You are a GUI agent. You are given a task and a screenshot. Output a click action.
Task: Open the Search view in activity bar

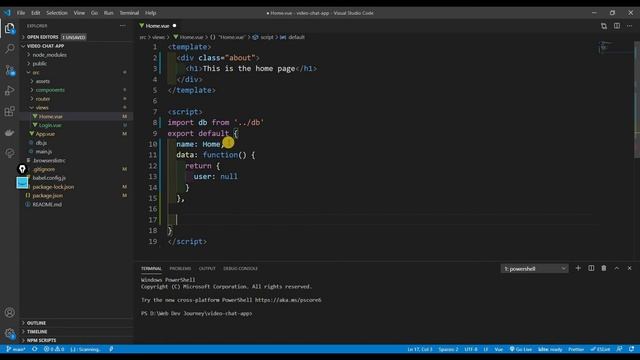coord(9,49)
